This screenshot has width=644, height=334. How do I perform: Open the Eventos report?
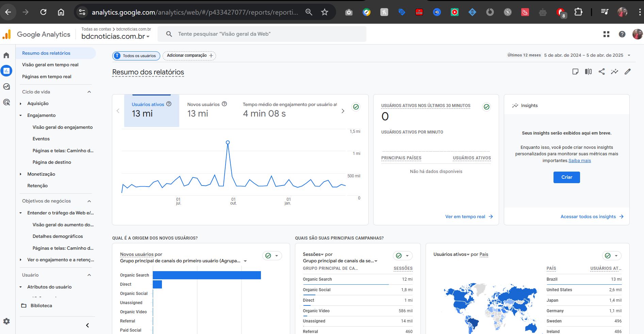[41, 139]
